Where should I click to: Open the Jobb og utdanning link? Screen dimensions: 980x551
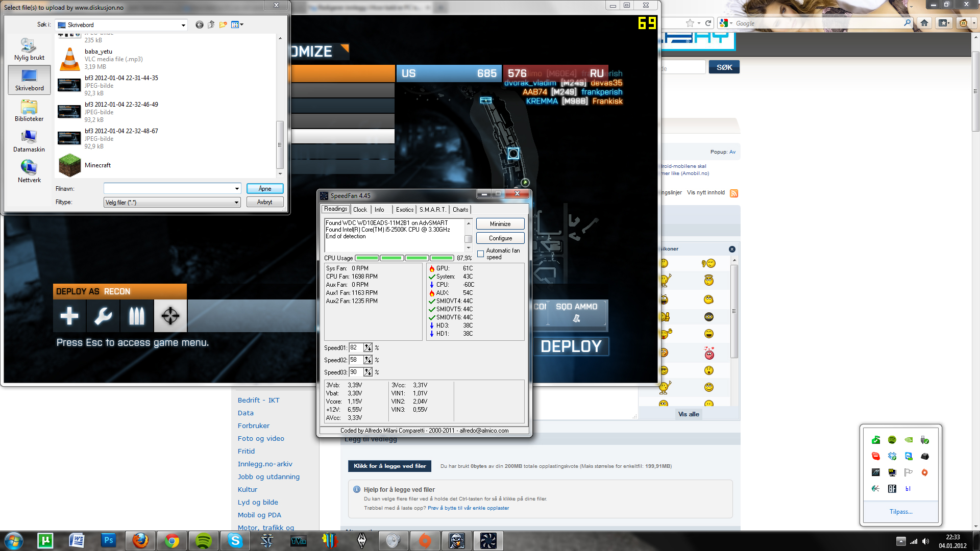click(268, 477)
